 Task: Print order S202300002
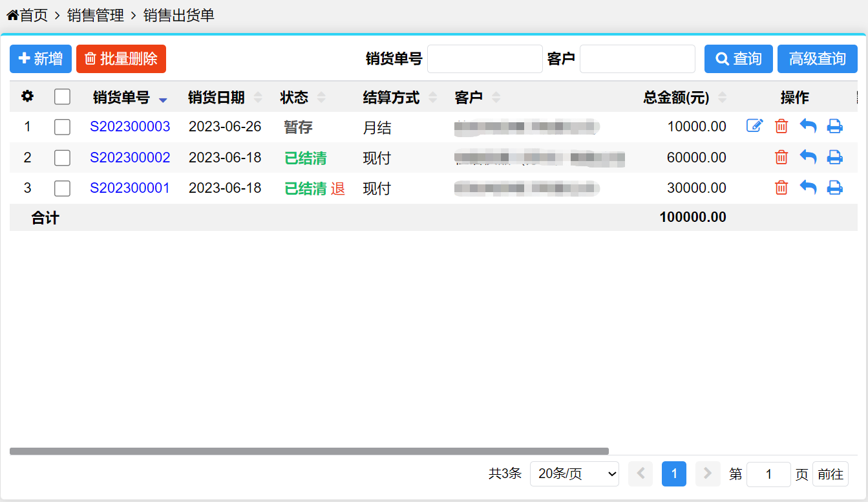tap(835, 157)
